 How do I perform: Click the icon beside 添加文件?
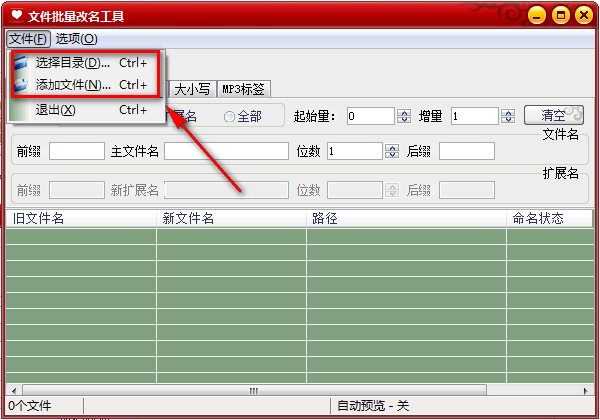tap(21, 85)
